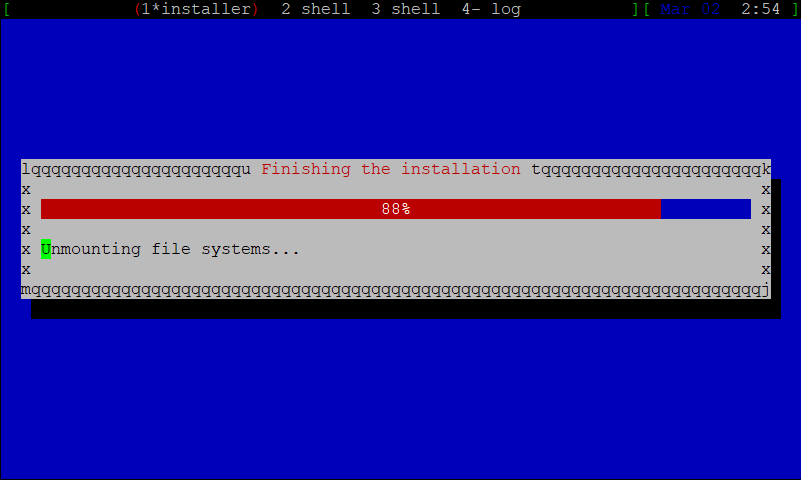Viewport: 801px width, 480px height.
Task: Open the 2 shell window tab
Action: (316, 9)
